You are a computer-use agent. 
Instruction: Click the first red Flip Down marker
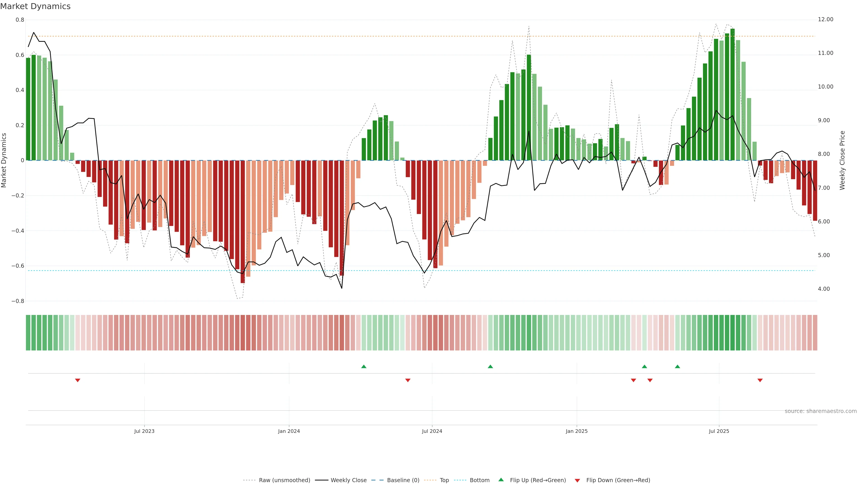(x=78, y=380)
